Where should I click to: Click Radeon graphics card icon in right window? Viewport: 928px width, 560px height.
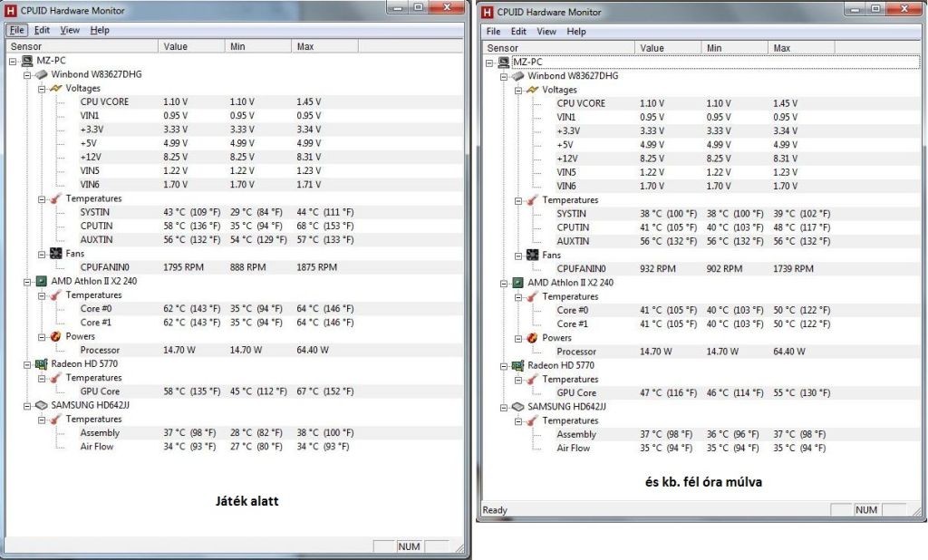point(517,366)
